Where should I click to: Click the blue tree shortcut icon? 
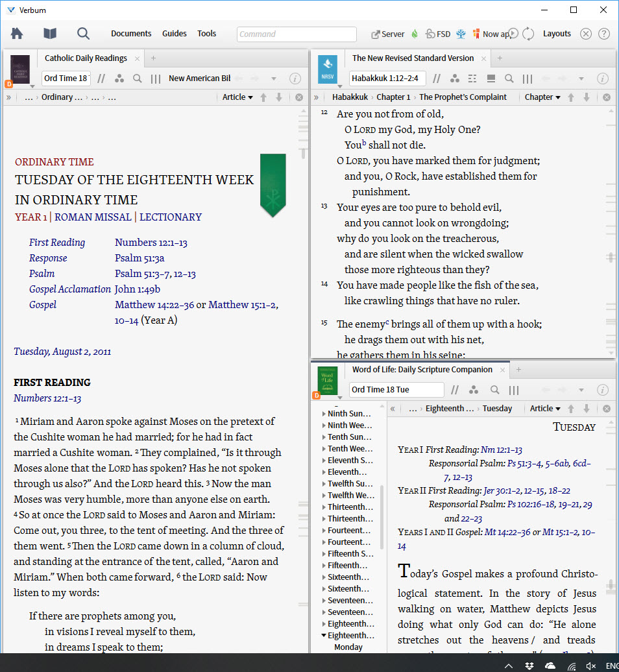(x=461, y=34)
